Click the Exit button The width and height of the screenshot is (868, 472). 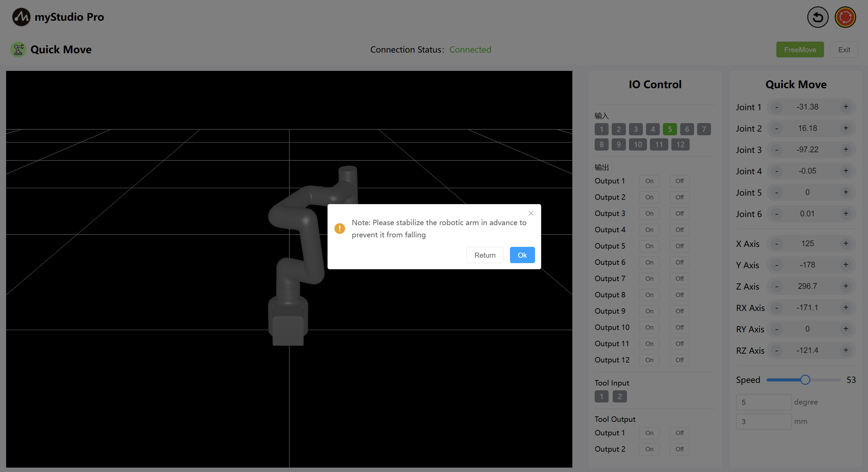pyautogui.click(x=844, y=50)
